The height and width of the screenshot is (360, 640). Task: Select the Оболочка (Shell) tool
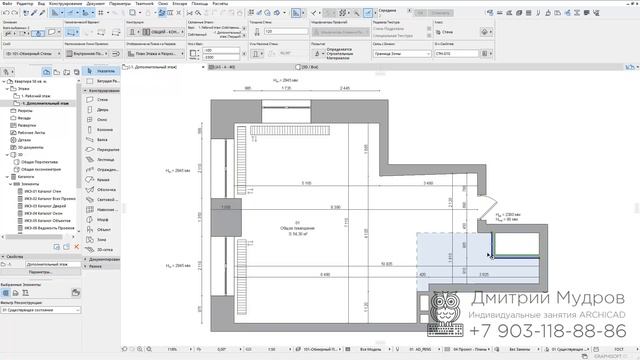pyautogui.click(x=101, y=189)
